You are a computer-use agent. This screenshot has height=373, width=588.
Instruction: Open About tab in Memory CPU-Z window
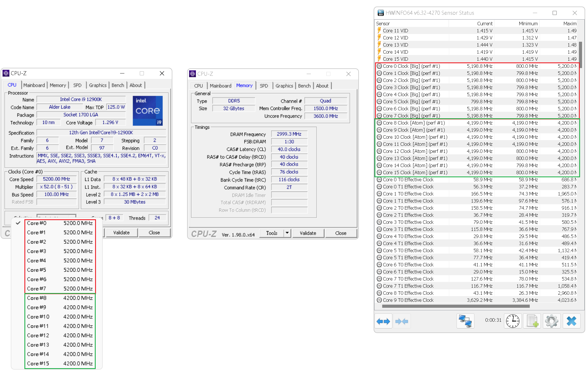click(322, 86)
